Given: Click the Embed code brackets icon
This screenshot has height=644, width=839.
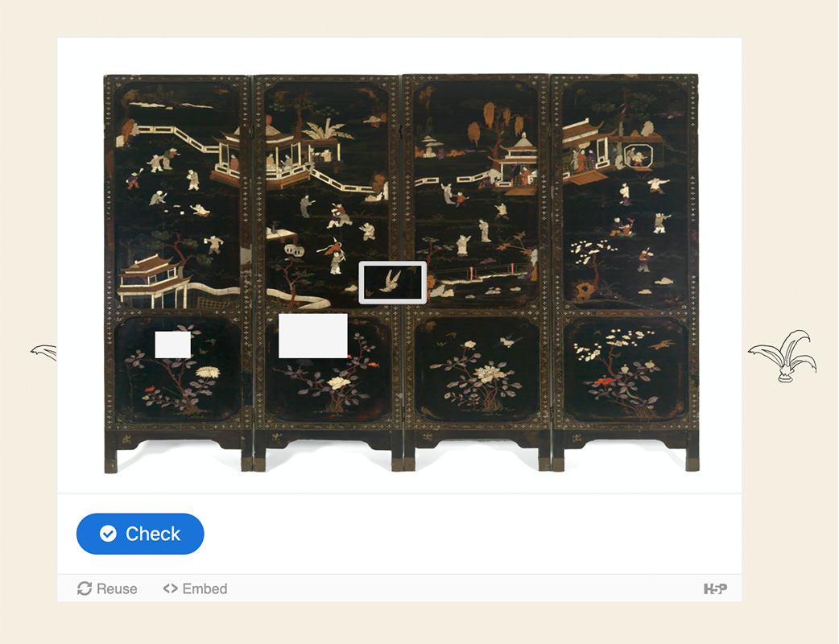Looking at the screenshot, I should (170, 588).
